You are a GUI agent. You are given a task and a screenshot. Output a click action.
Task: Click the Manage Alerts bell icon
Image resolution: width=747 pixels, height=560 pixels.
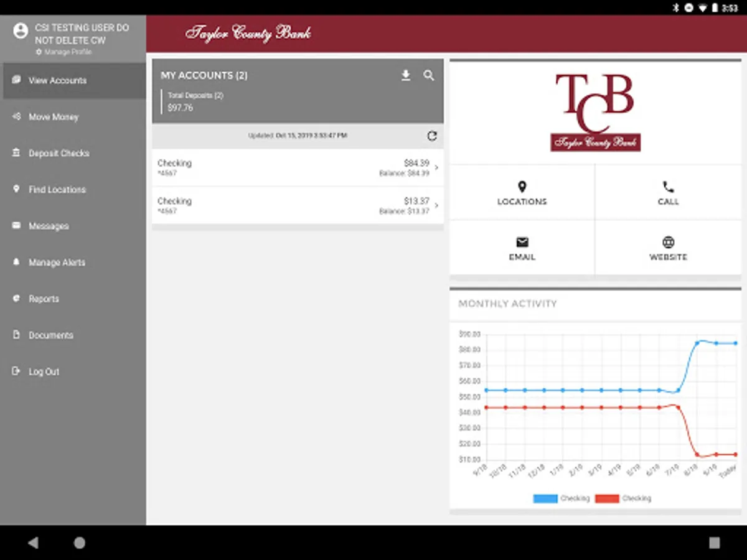tap(16, 262)
